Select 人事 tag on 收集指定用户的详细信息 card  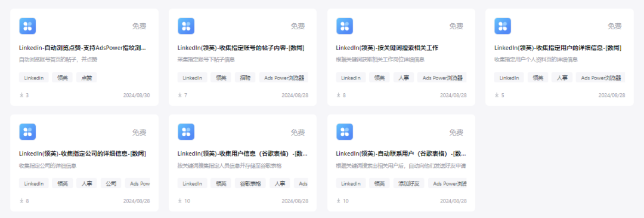point(562,77)
